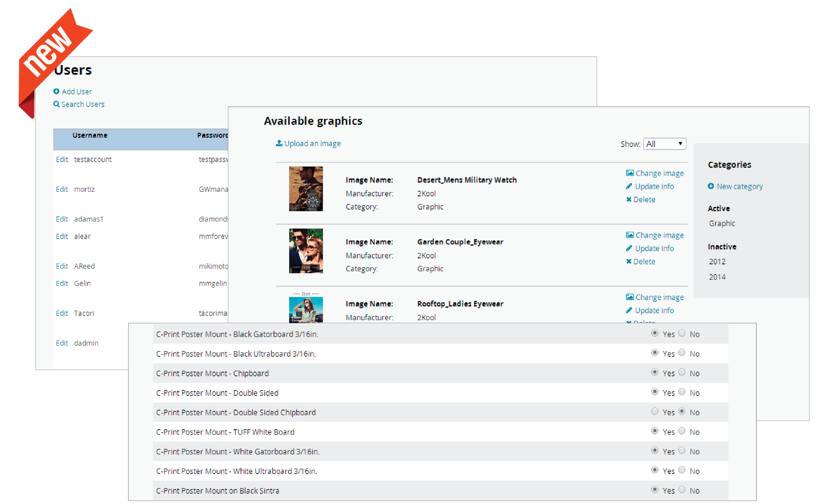The image size is (828, 504).
Task: Click the magnifier icon next to Search Users
Action: 56,104
